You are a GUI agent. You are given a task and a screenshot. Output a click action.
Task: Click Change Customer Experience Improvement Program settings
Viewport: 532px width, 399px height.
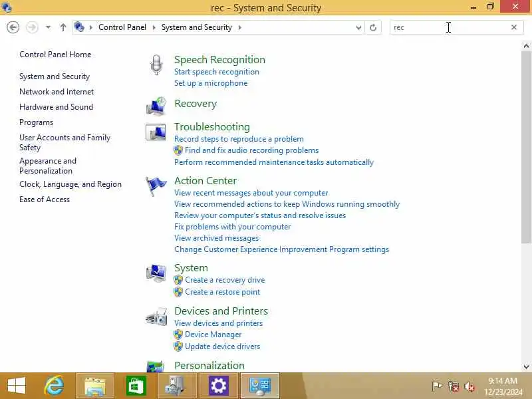click(281, 249)
